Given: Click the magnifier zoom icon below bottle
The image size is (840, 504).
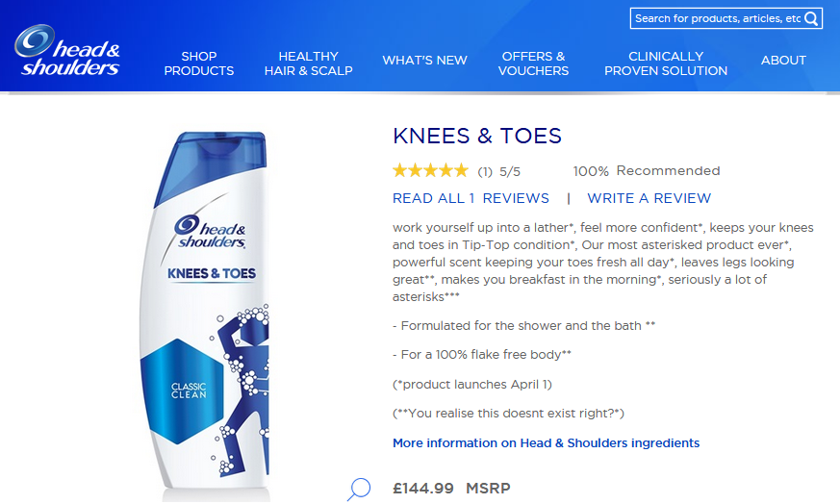Looking at the screenshot, I should (358, 490).
